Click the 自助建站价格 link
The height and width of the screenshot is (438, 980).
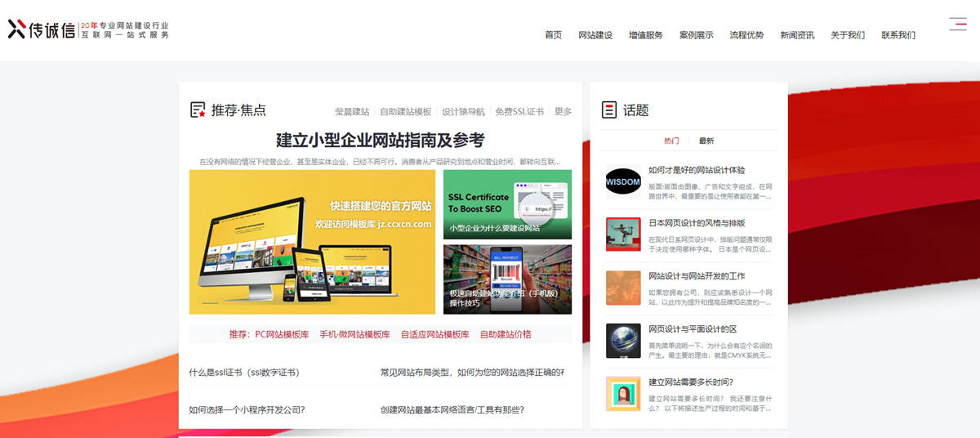point(506,334)
